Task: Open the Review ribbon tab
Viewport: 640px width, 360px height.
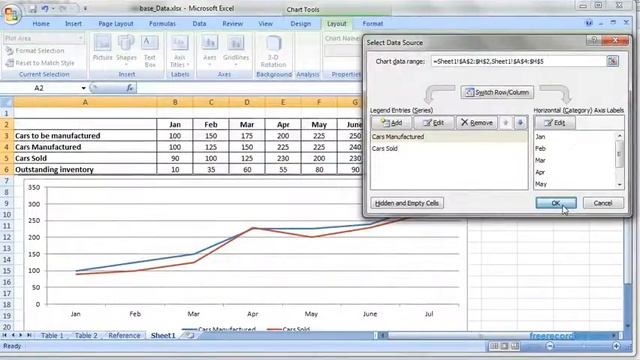Action: [233, 24]
